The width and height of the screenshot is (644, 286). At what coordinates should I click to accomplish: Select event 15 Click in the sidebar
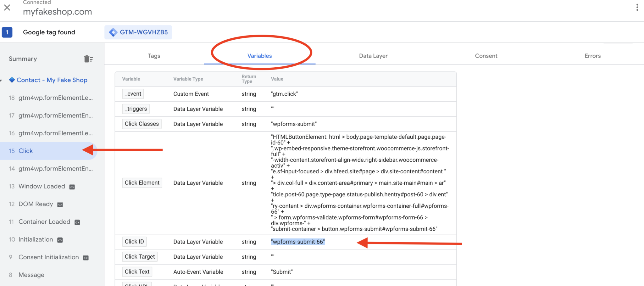(25, 151)
